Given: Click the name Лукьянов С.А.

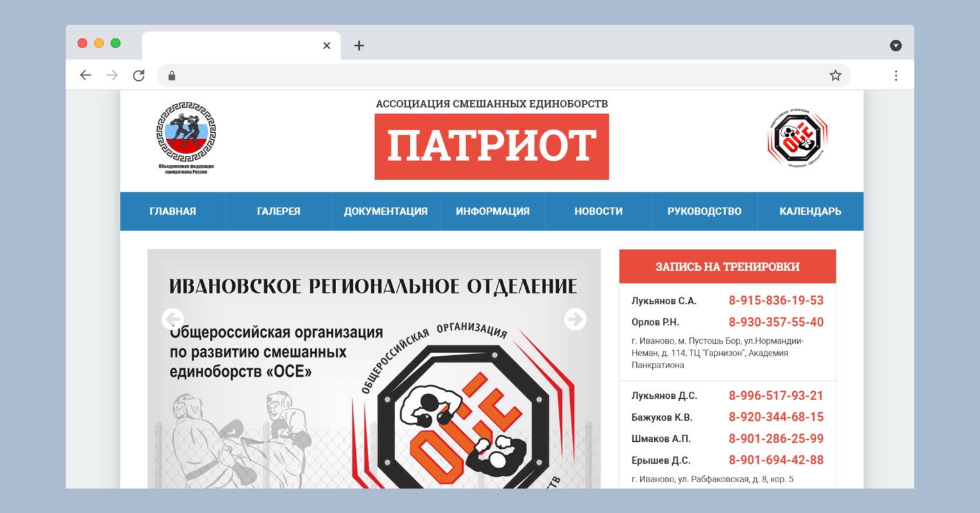Looking at the screenshot, I should coord(664,301).
